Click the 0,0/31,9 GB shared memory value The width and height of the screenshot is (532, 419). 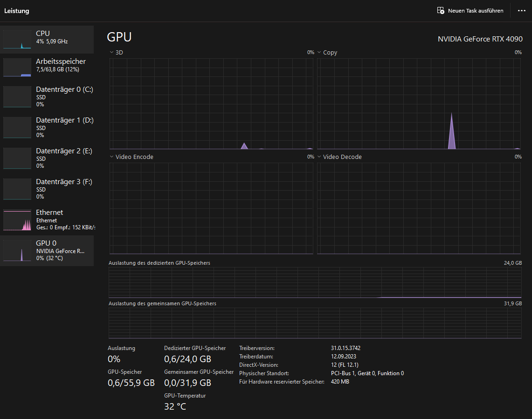[x=187, y=383]
